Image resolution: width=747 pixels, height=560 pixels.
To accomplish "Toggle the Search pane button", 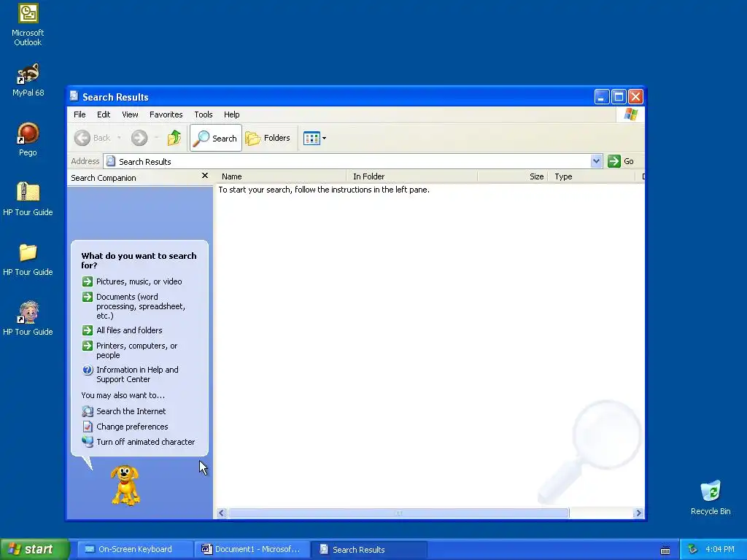I will point(216,138).
